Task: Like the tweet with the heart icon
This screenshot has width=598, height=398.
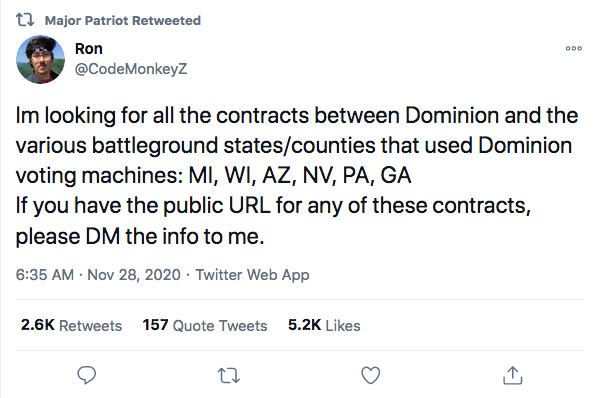Action: tap(371, 375)
